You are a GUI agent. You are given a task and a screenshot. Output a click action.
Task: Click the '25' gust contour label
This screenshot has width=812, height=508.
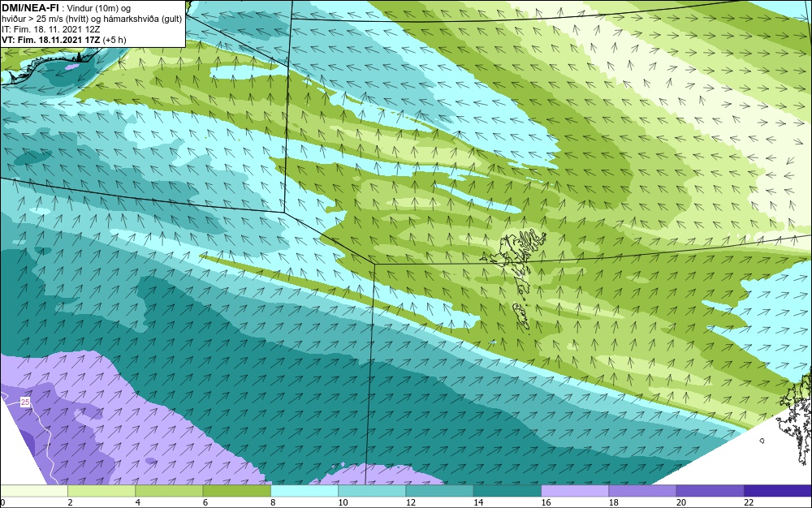click(25, 402)
